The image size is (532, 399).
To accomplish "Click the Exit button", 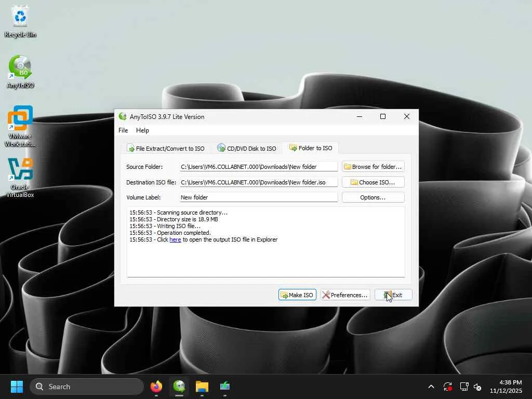I will click(x=393, y=295).
